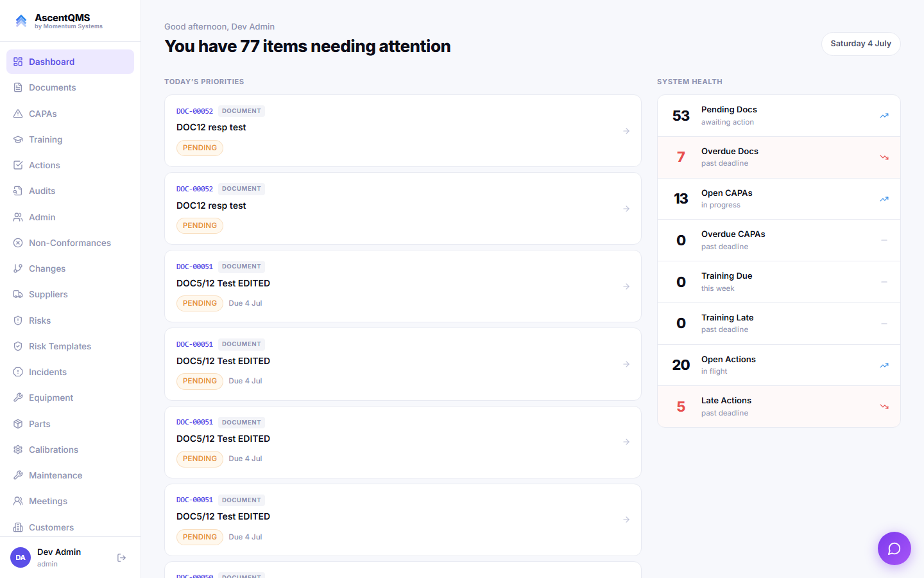924x578 pixels.
Task: Select Risk Templates in sidebar
Action: pyautogui.click(x=70, y=346)
